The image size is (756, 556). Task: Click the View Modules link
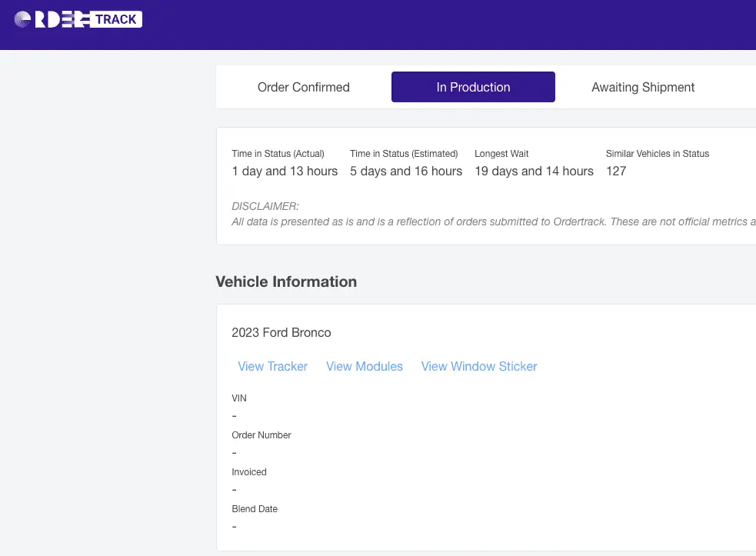point(364,366)
